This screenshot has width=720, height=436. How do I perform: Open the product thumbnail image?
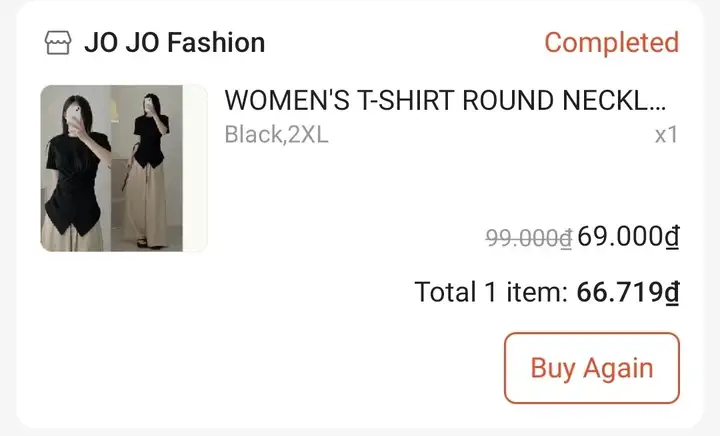tap(124, 168)
